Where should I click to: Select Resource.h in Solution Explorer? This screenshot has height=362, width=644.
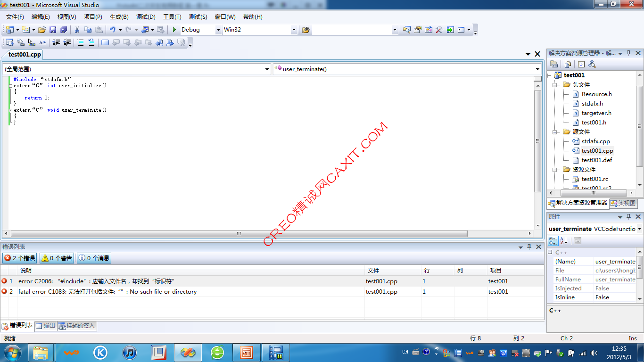point(596,94)
